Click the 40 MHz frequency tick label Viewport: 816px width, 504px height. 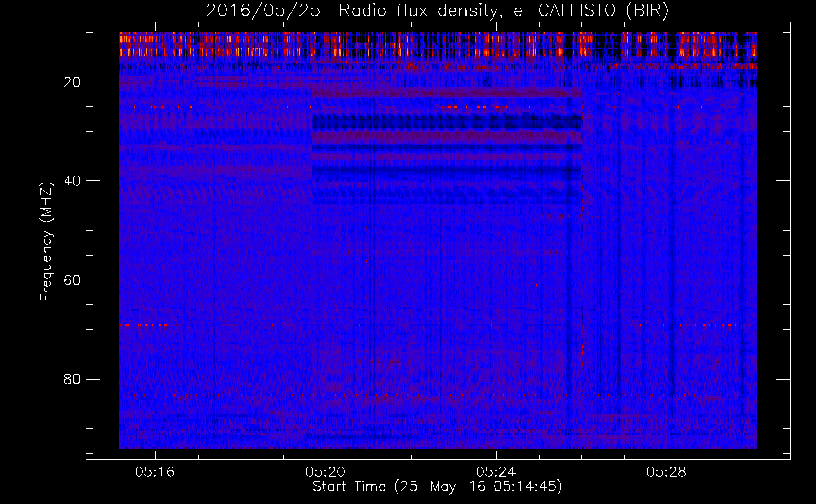(72, 181)
